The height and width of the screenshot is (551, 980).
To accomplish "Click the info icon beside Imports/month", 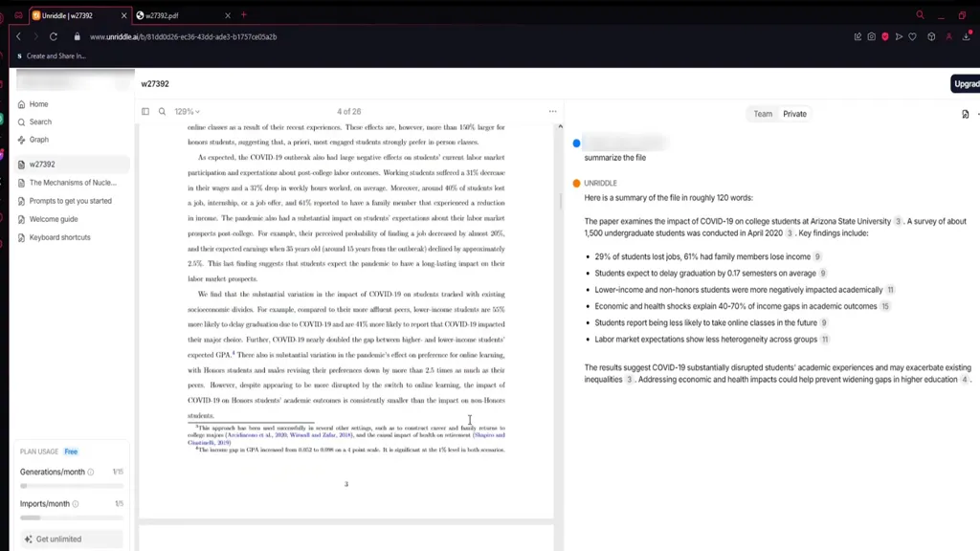I will [x=76, y=503].
